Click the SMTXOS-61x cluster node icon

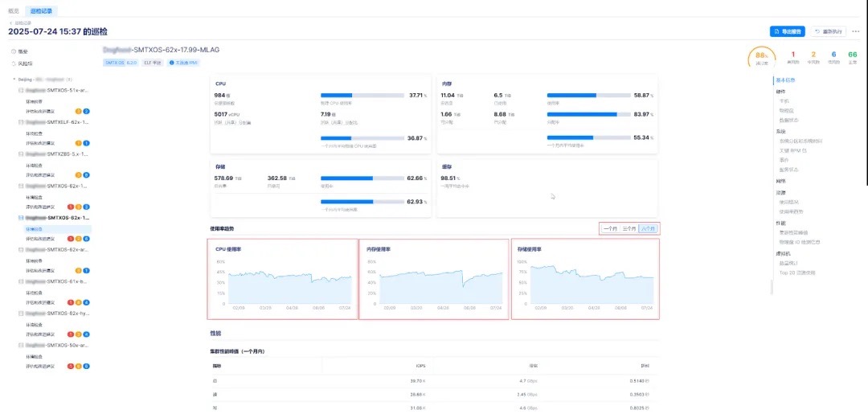pos(21,281)
